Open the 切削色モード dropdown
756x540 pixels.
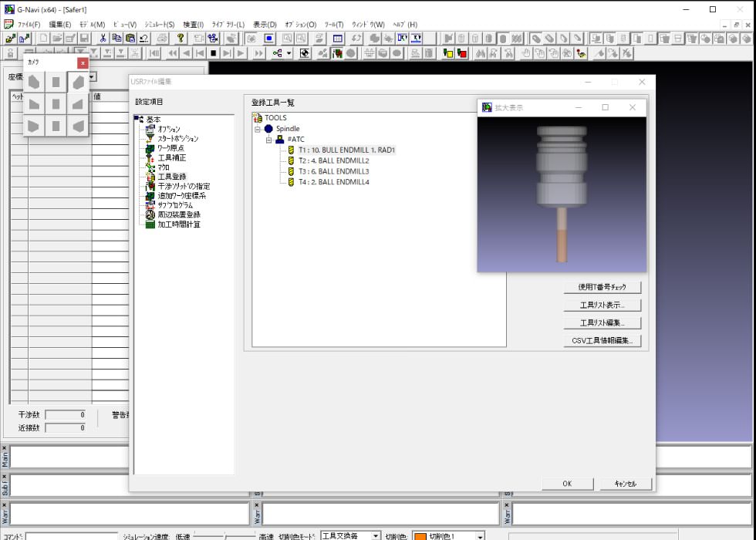[x=376, y=535]
